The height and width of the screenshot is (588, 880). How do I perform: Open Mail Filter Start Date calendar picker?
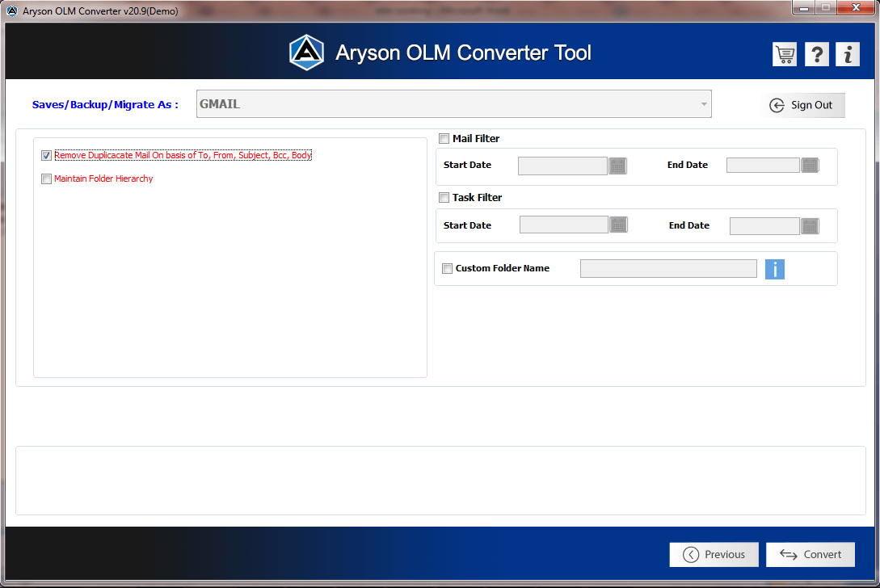pyautogui.click(x=617, y=166)
